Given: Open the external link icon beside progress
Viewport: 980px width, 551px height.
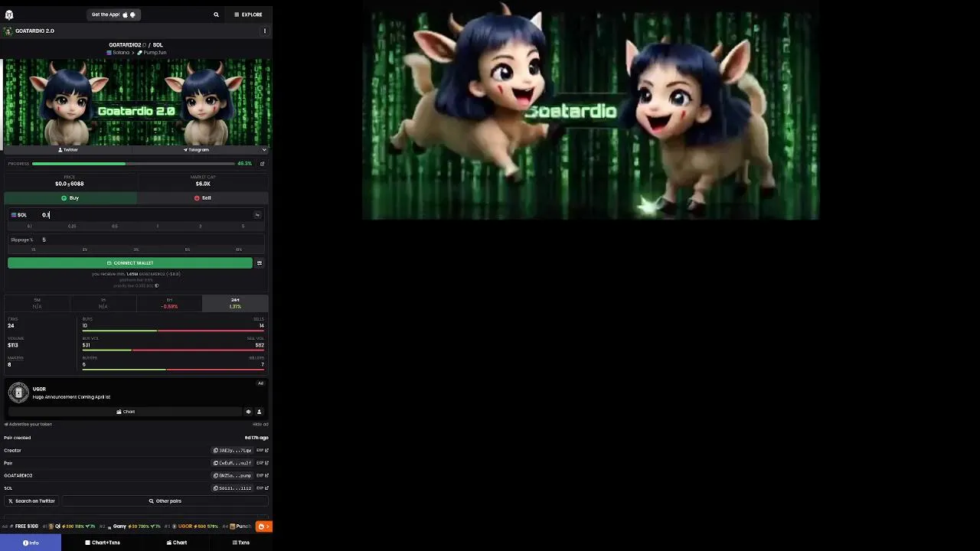Looking at the screenshot, I should [262, 164].
